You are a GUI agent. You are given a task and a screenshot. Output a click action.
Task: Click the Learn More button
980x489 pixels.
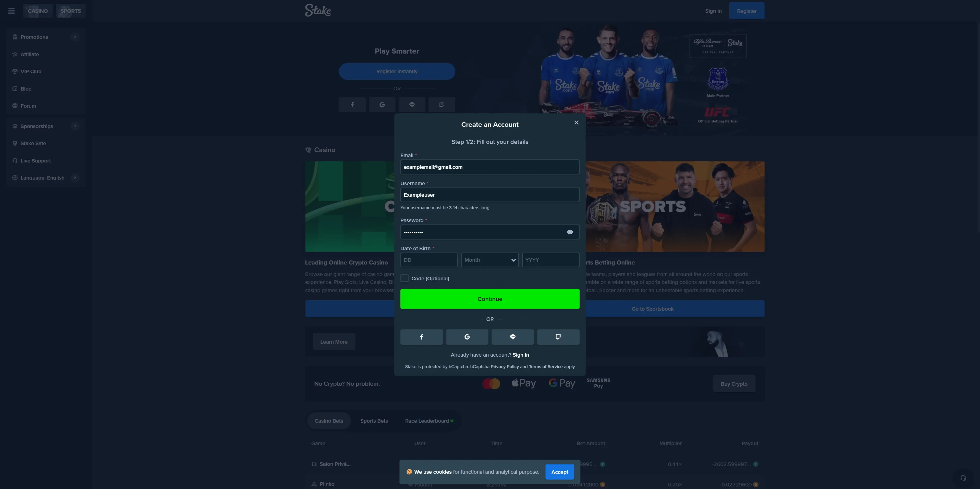point(334,342)
